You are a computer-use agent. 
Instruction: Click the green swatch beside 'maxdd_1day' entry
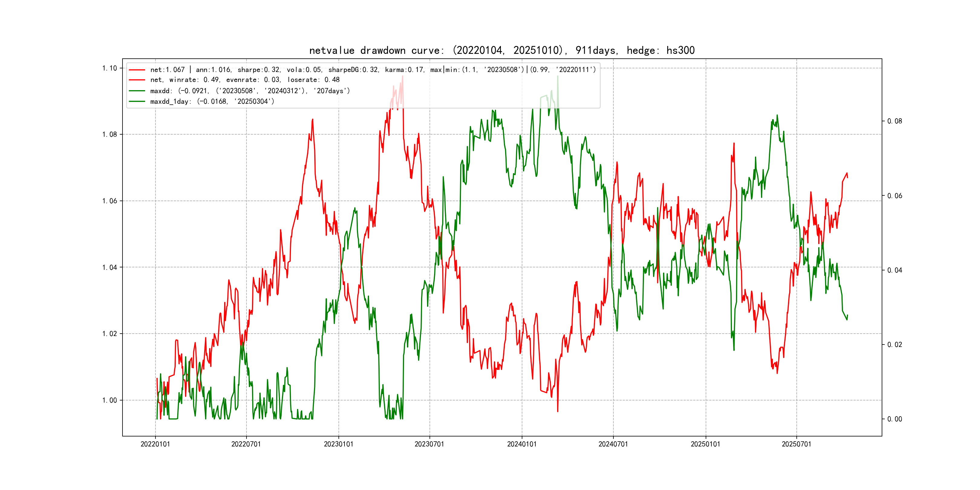137,102
